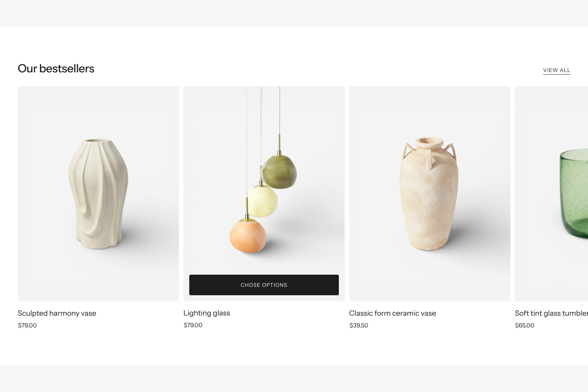Click the pale yellow pendant lamp
This screenshot has height=392, width=588.
pos(262,201)
